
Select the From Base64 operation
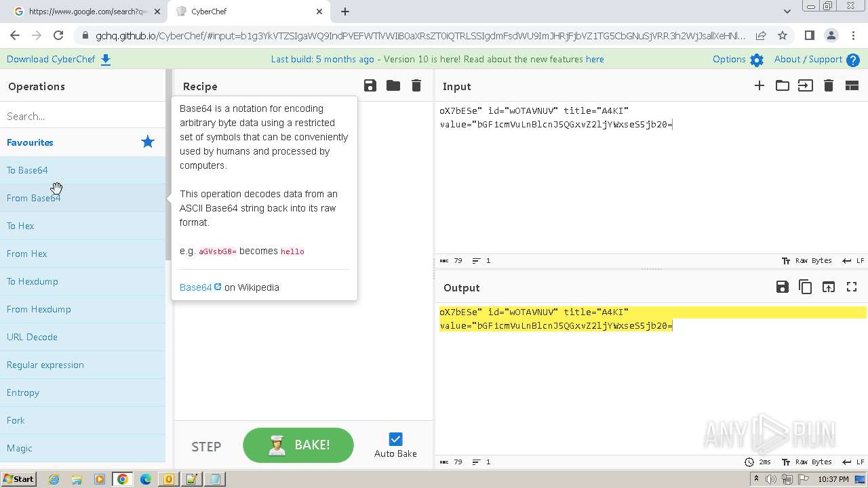coord(83,198)
